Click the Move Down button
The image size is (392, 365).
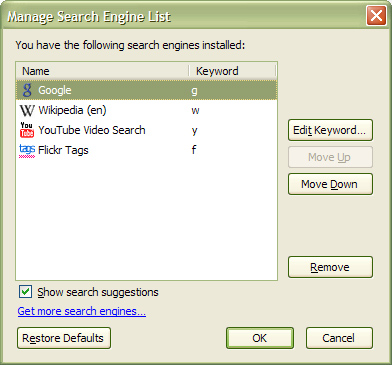coord(330,184)
